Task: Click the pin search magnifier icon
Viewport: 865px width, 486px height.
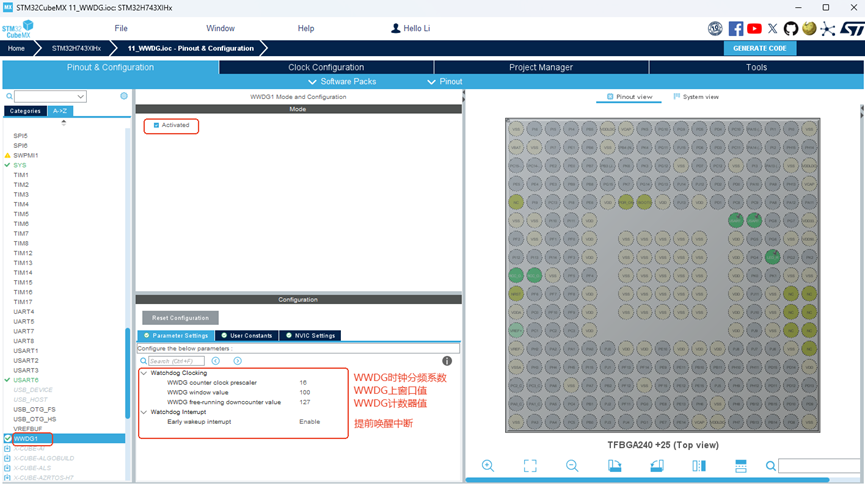Action: (x=771, y=466)
